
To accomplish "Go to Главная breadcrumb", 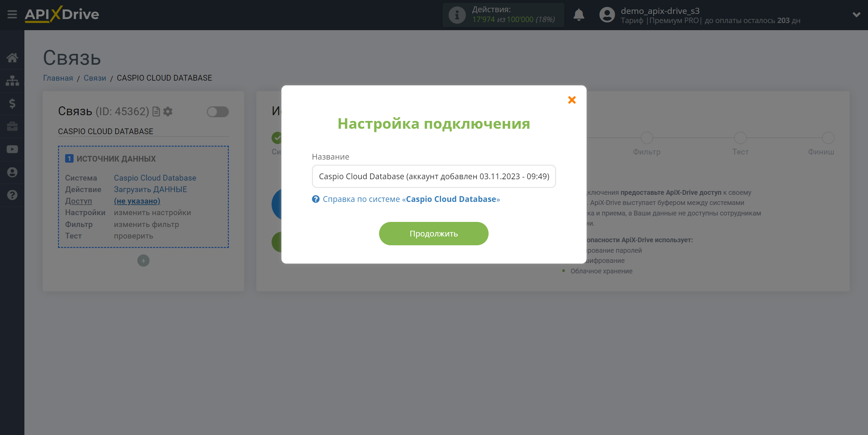I will [58, 78].
